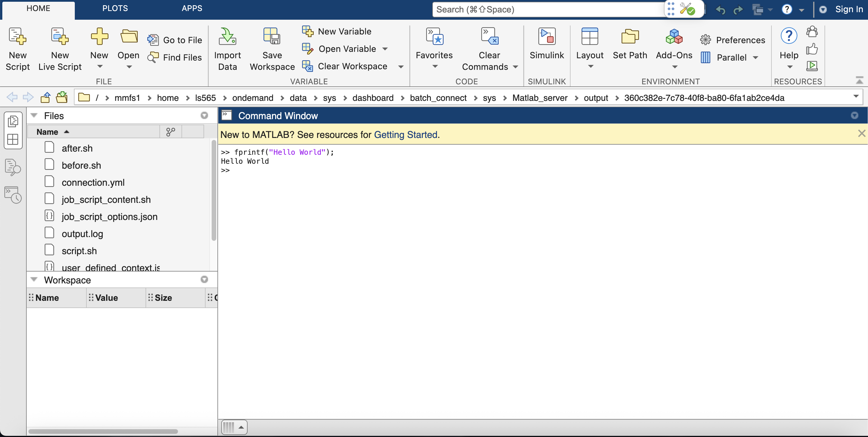
Task: Click the Files sidebar icon
Action: (13, 121)
